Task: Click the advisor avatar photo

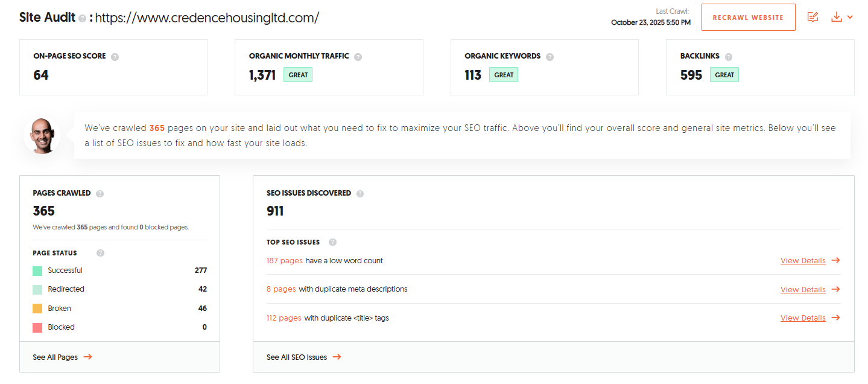Action: click(42, 135)
